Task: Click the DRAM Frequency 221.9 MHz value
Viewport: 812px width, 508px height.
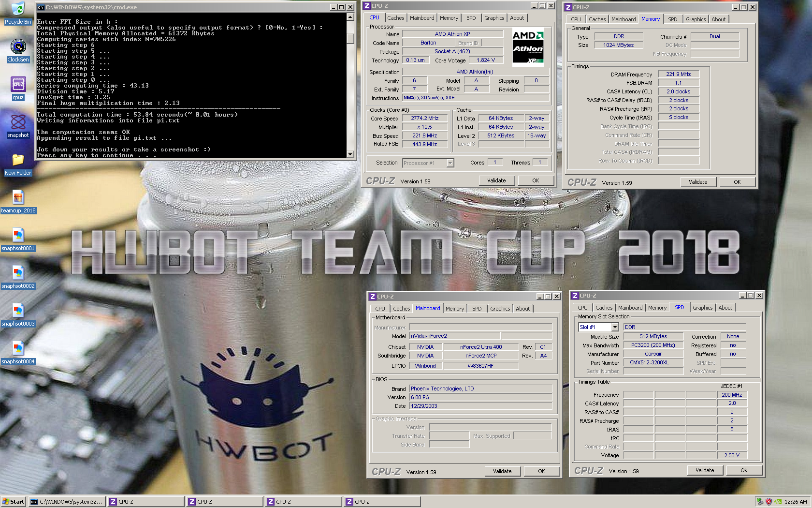Action: point(679,74)
